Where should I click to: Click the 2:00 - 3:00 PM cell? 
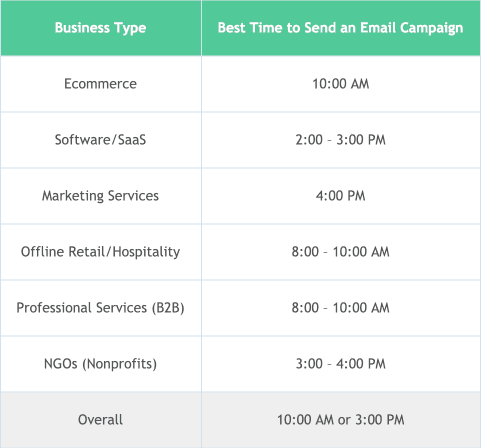pyautogui.click(x=341, y=140)
